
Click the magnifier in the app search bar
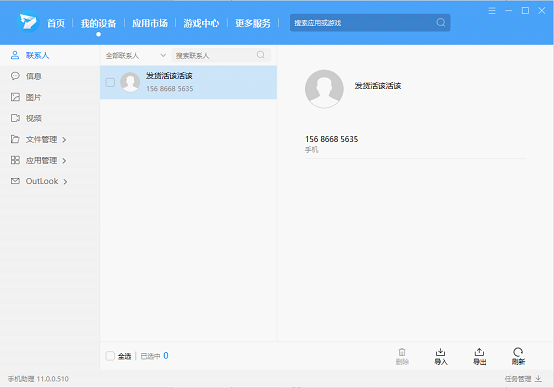pyautogui.click(x=441, y=23)
